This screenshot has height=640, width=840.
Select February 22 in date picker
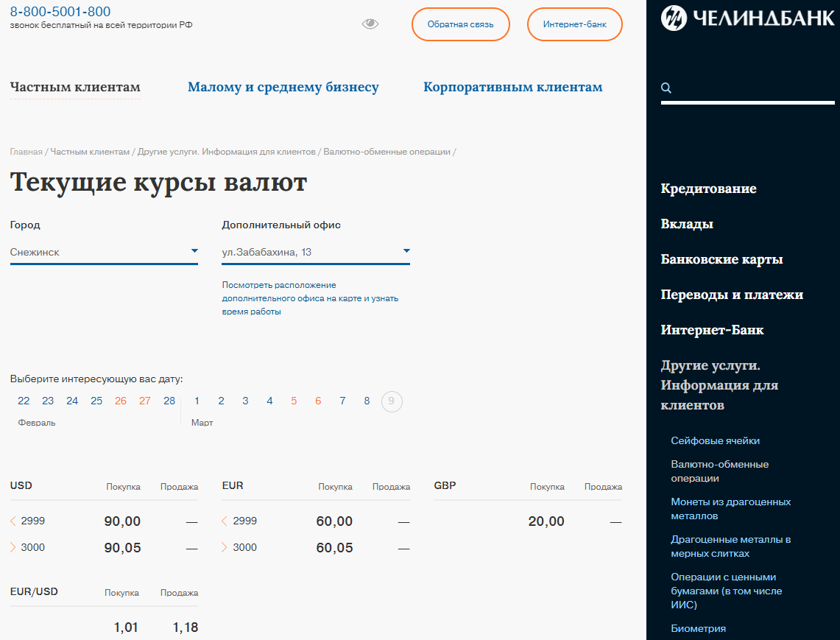tap(24, 401)
